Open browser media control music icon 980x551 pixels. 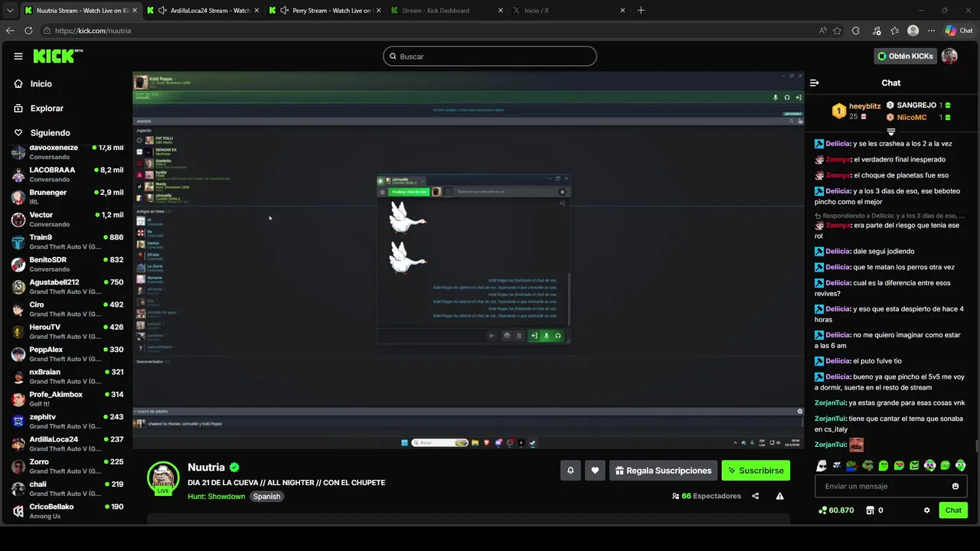(x=875, y=31)
